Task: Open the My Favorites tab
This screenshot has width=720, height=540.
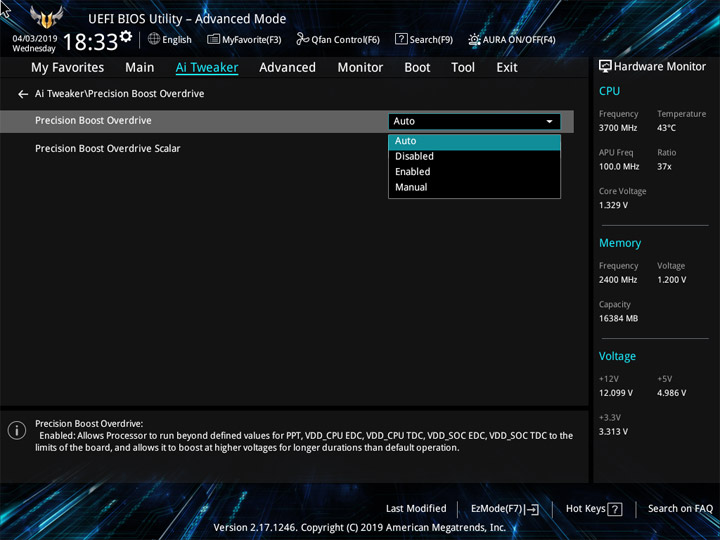Action: pyautogui.click(x=68, y=68)
